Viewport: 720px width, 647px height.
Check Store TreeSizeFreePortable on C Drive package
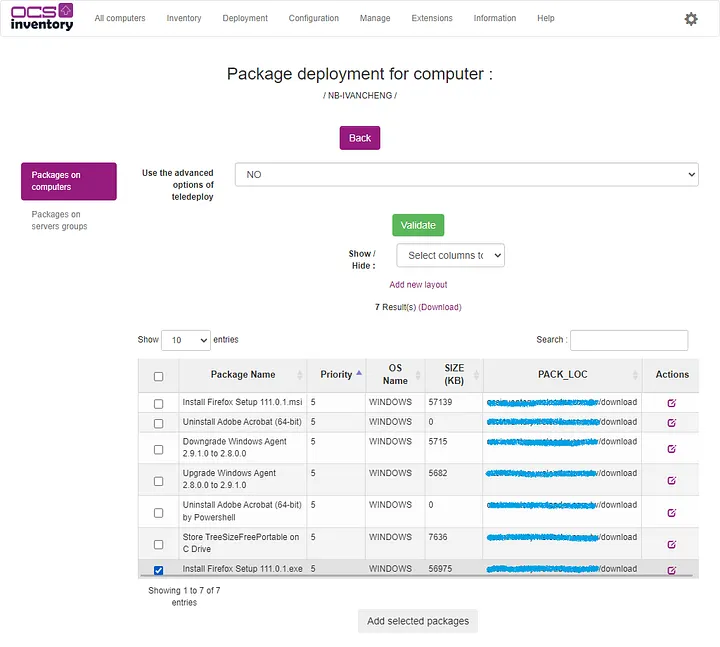(x=158, y=544)
